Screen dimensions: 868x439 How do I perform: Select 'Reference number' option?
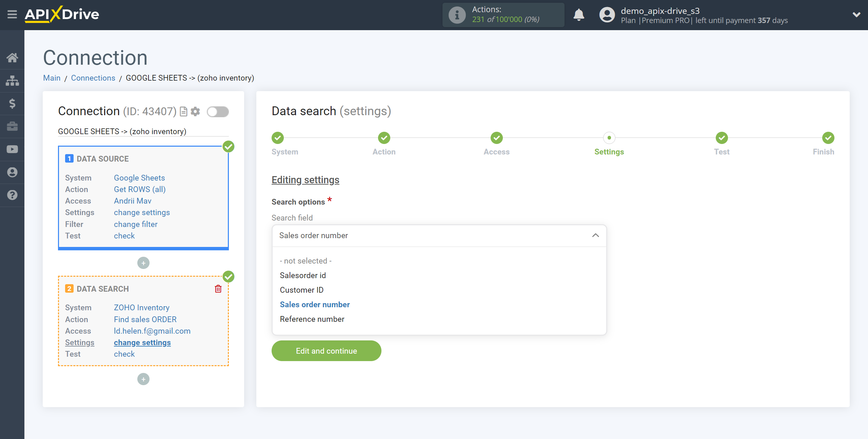(x=312, y=319)
